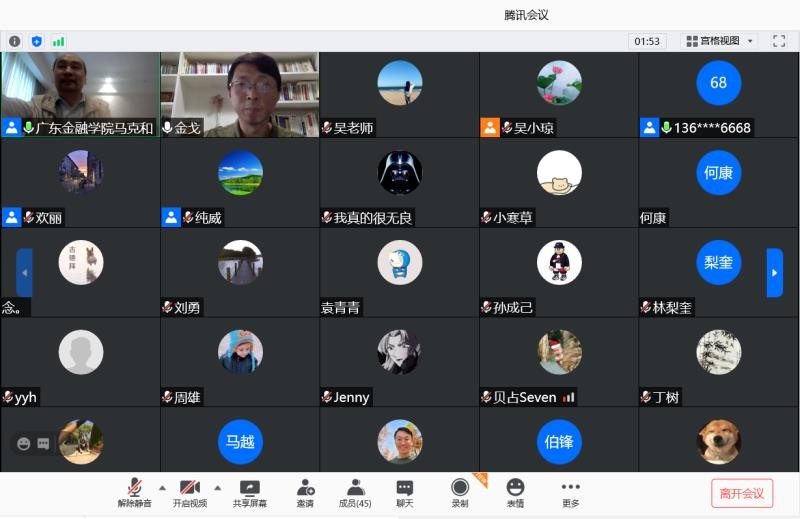
Task: Click the blue security shield icon
Action: tap(37, 41)
